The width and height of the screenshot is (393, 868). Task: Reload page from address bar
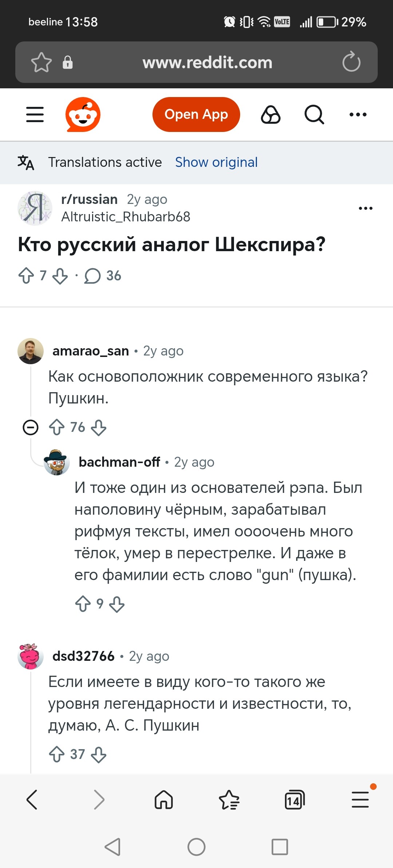coord(351,62)
